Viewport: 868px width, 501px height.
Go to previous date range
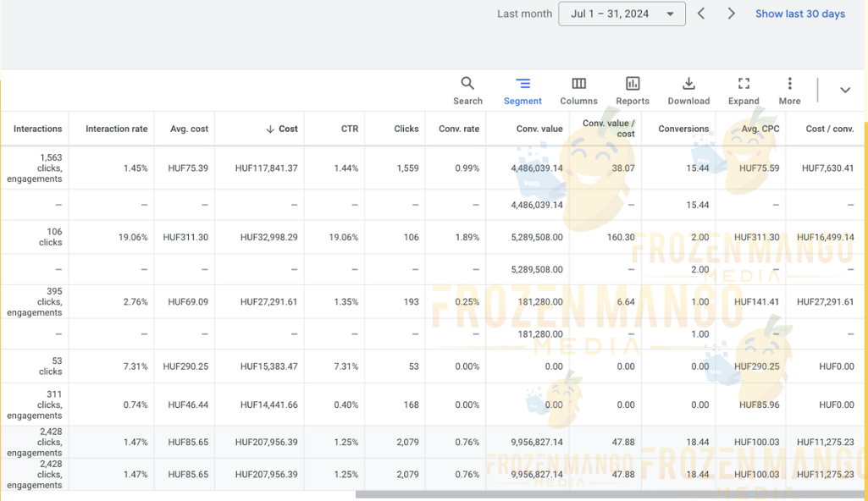click(x=701, y=14)
